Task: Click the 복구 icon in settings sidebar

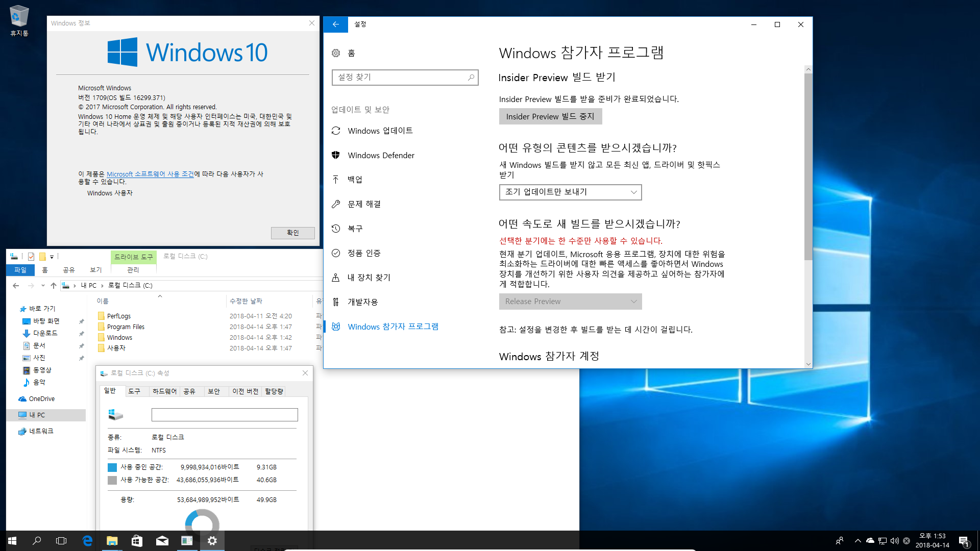Action: point(336,228)
